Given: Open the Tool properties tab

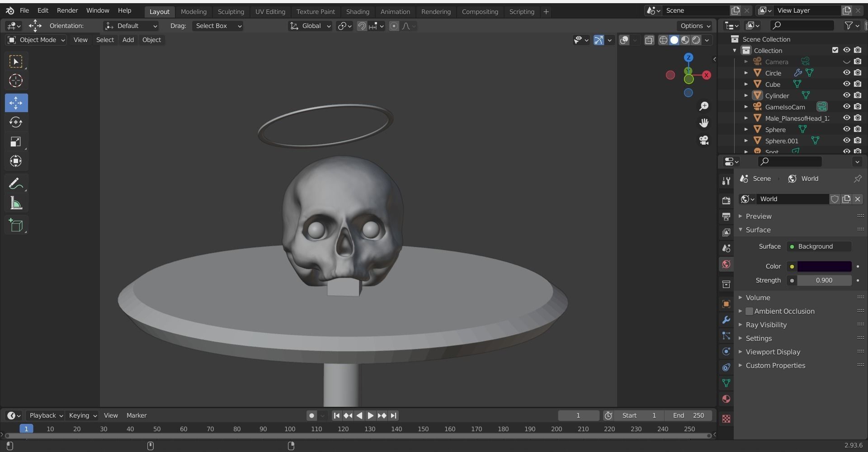Looking at the screenshot, I should (726, 181).
